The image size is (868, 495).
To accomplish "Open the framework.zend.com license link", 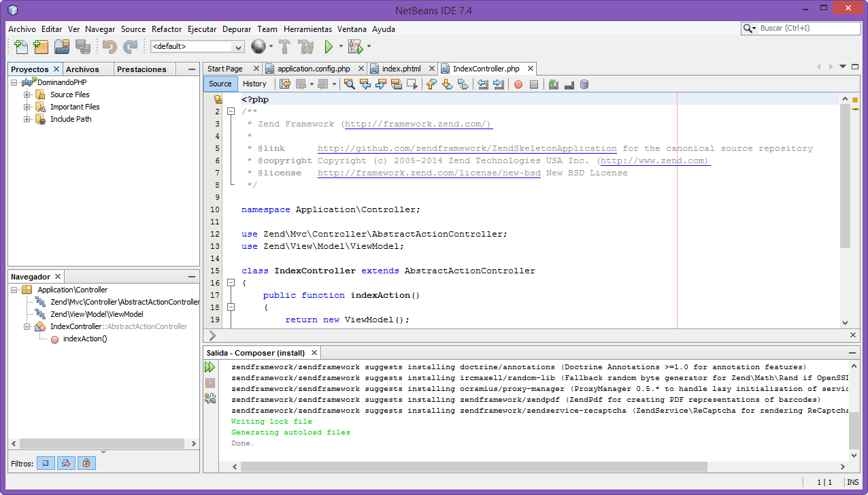I will tap(428, 172).
